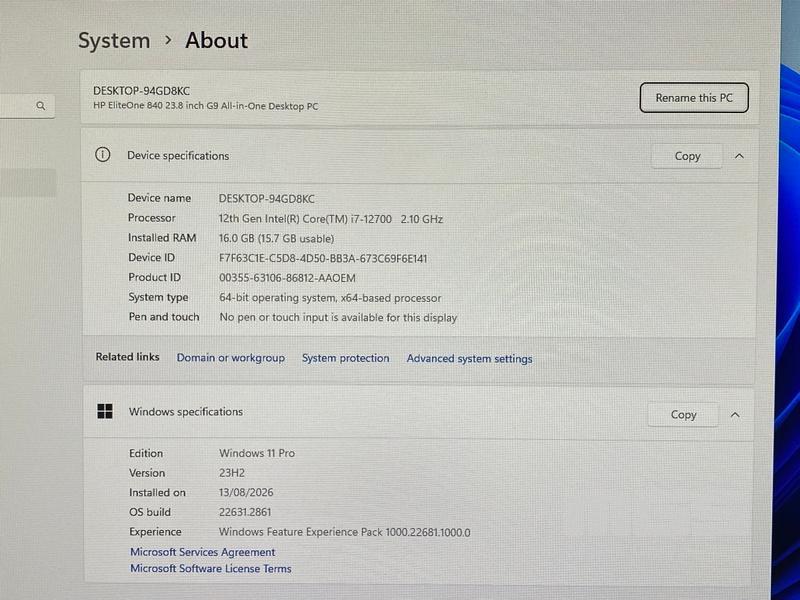The height and width of the screenshot is (600, 800).
Task: Click the Device name label
Action: (159, 198)
